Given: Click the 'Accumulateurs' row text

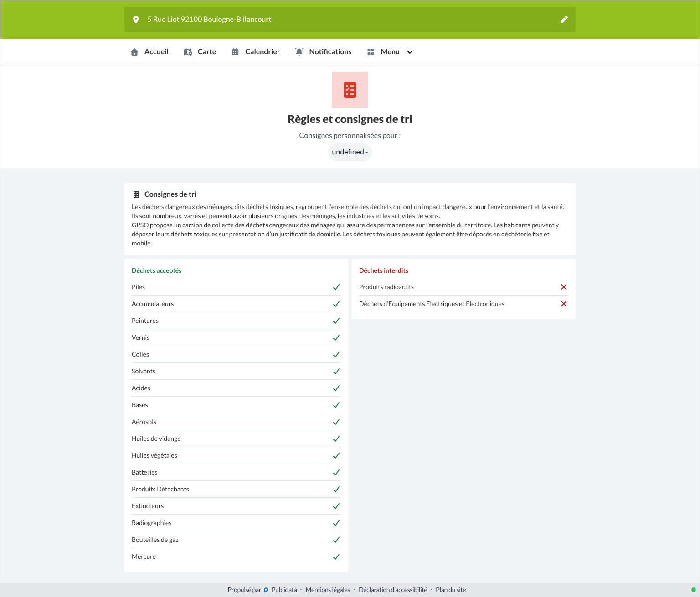Looking at the screenshot, I should [153, 304].
